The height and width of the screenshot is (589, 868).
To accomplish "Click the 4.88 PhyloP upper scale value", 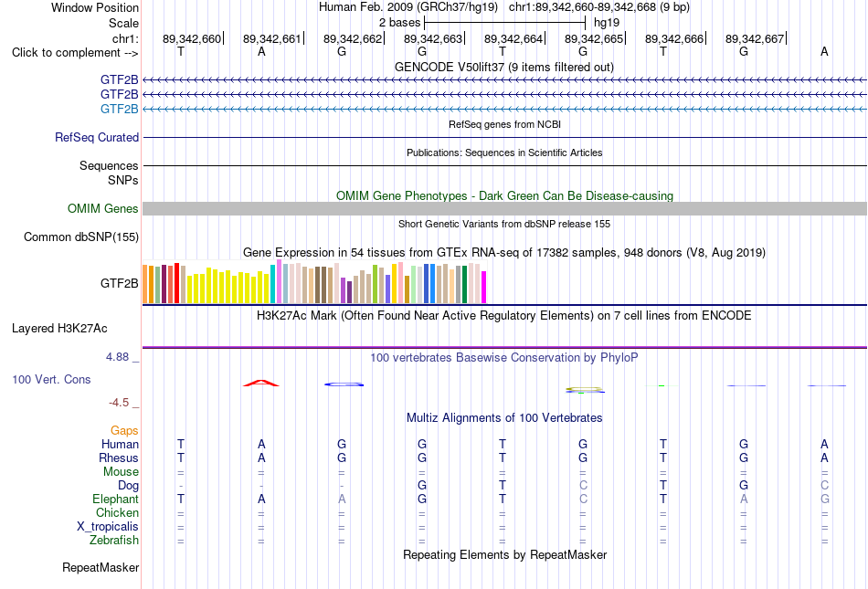I will click(x=117, y=357).
